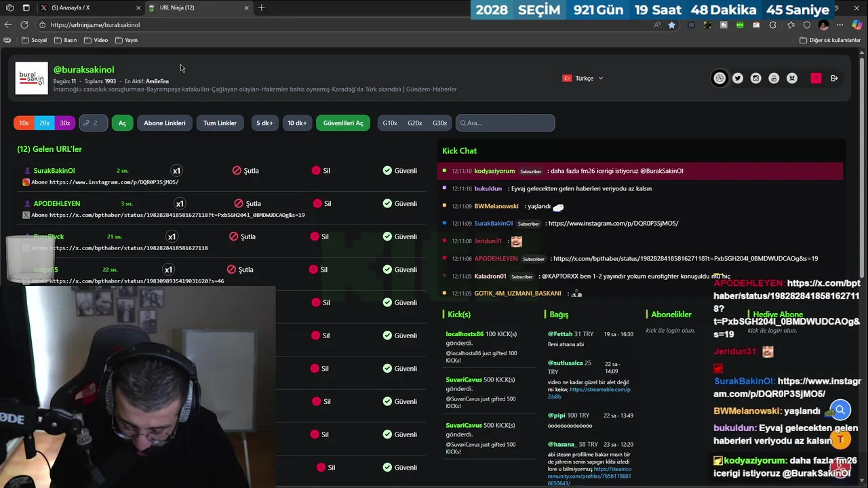Select the 10x batch option
The image size is (868, 488).
(x=24, y=123)
